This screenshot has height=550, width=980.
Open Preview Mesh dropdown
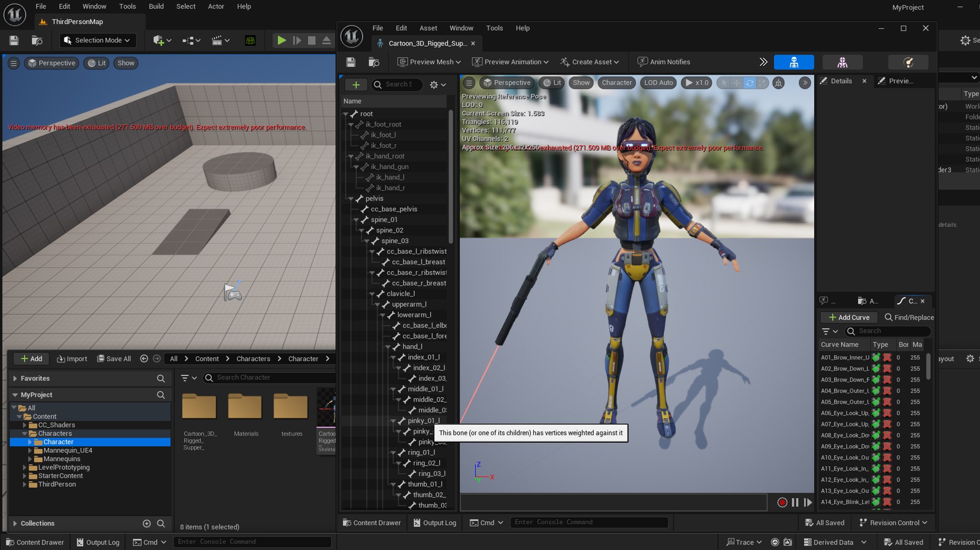pyautogui.click(x=429, y=62)
